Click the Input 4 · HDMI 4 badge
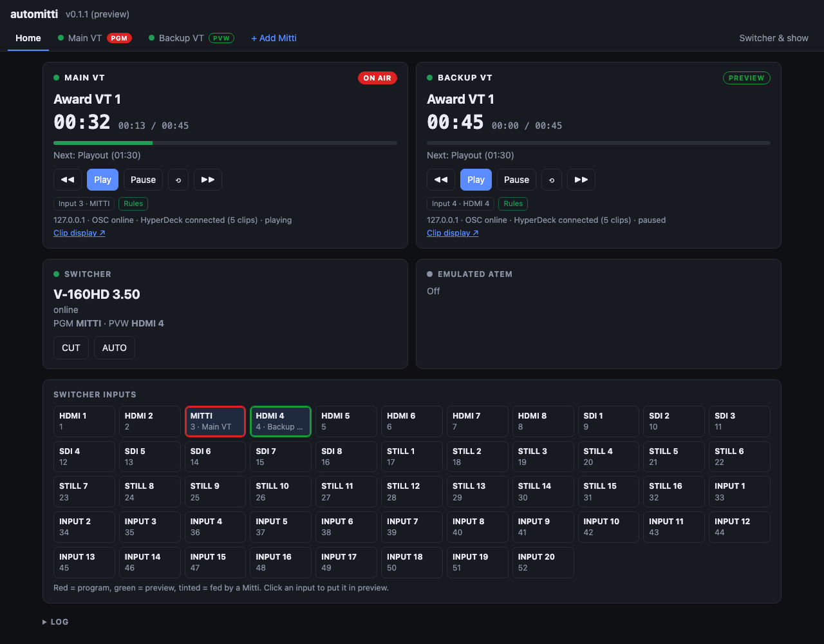 460,204
